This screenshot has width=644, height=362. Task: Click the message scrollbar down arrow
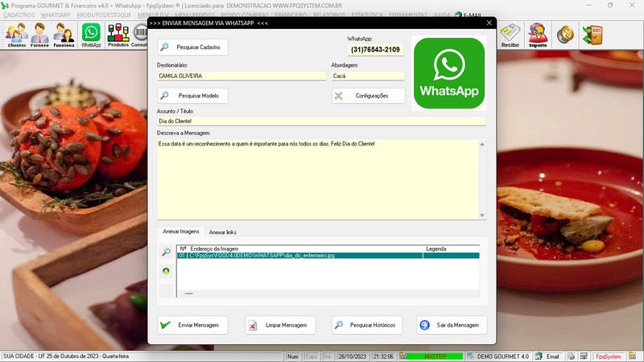pos(482,216)
